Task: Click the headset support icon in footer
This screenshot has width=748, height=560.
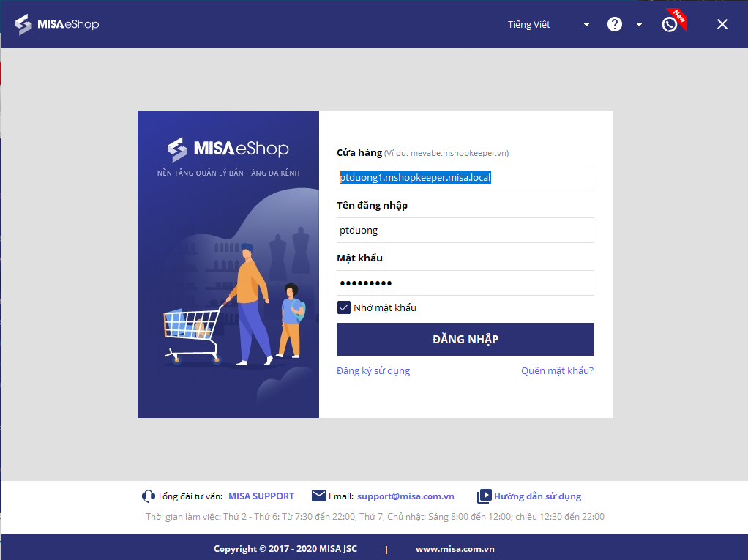Action: click(x=149, y=496)
